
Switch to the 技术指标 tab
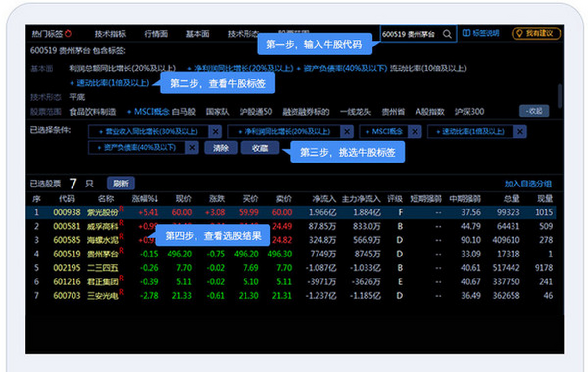pos(110,34)
